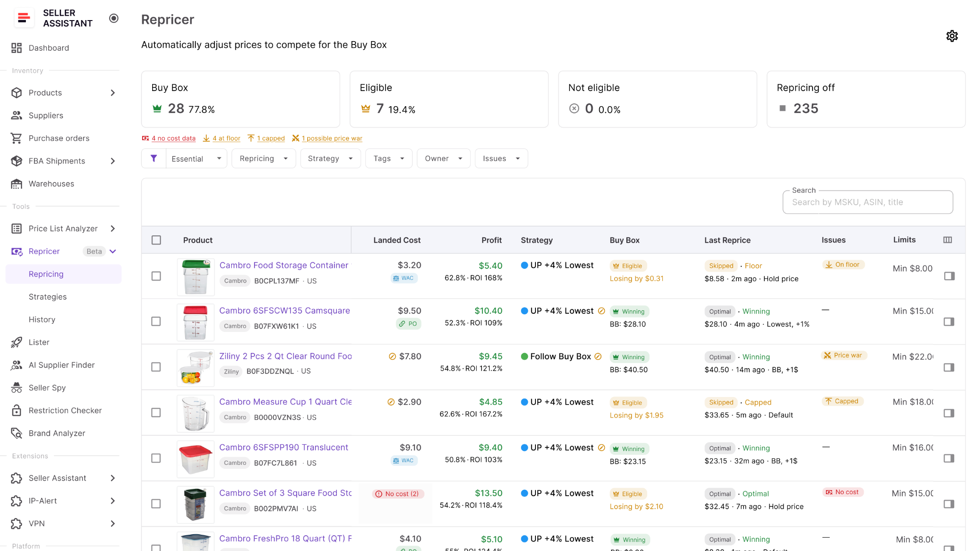Click the Purchase orders cart icon
The height and width of the screenshot is (551, 980).
[17, 138]
